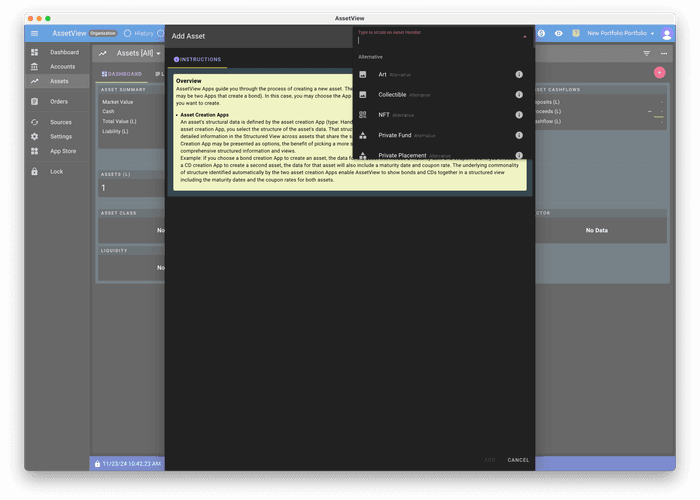Open the hamburger menu in the top bar
700x500 pixels.
tap(34, 33)
